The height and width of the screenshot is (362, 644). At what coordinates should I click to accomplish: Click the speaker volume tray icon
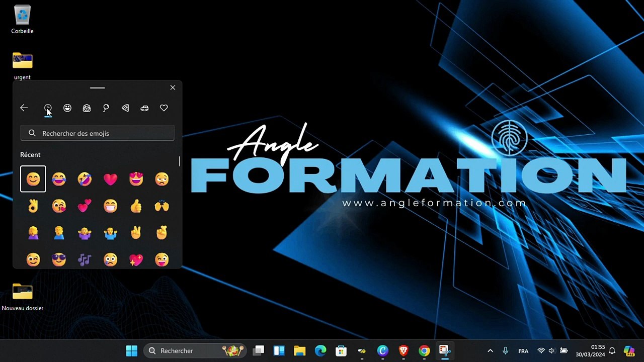coord(552,350)
